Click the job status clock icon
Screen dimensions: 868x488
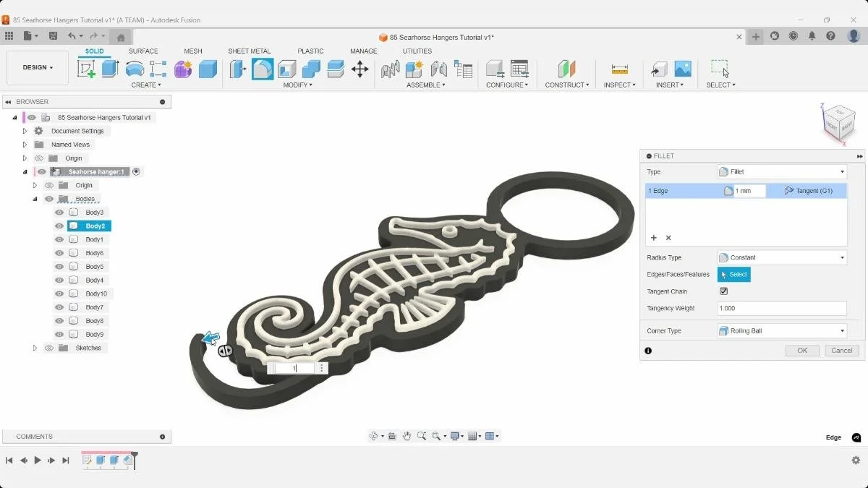point(793,36)
